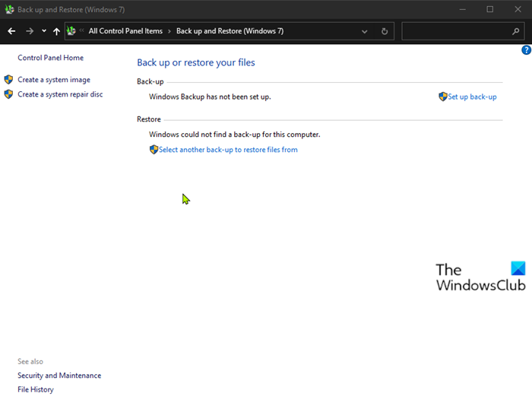Image resolution: width=532 pixels, height=406 pixels.
Task: Click the Back-up section label
Action: [150, 82]
